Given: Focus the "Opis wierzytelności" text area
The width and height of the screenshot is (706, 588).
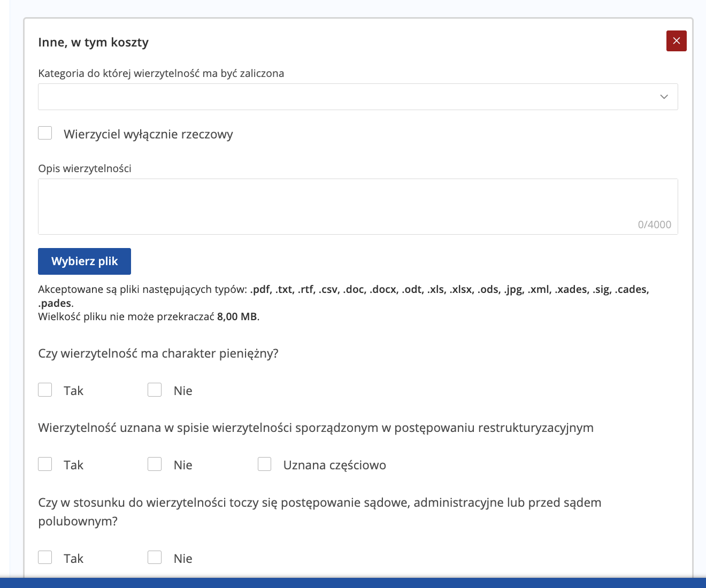Looking at the screenshot, I should pyautogui.click(x=358, y=206).
